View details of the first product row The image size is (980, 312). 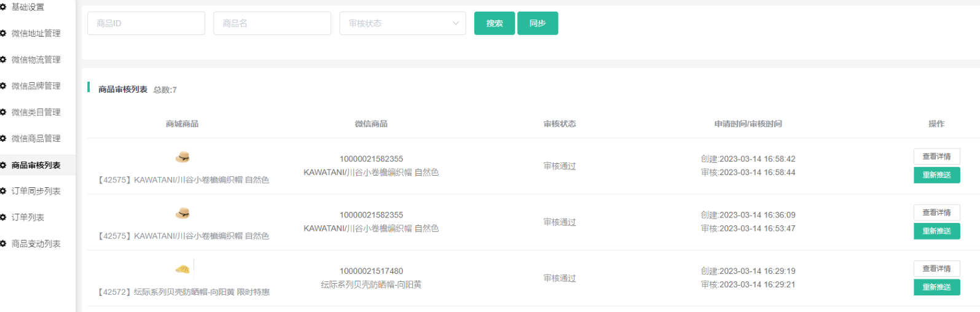936,157
